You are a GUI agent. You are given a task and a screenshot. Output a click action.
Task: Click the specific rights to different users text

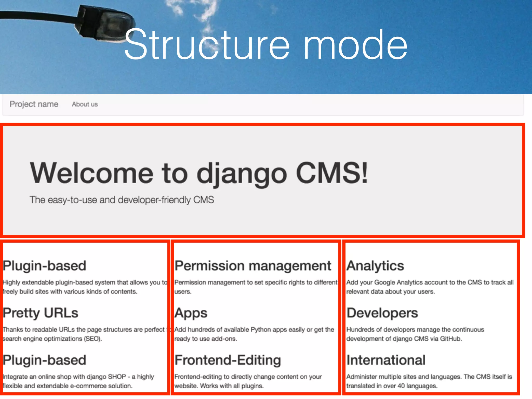256,287
